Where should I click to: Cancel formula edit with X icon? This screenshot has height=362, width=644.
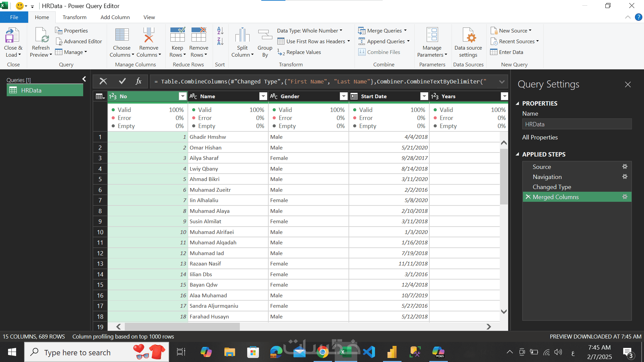coord(103,81)
